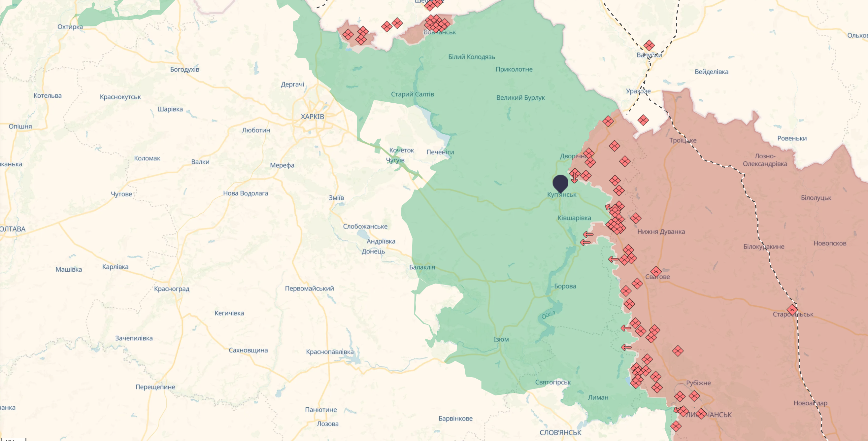
Task: Click the lone marker in enclave below Уразове
Action: [643, 120]
